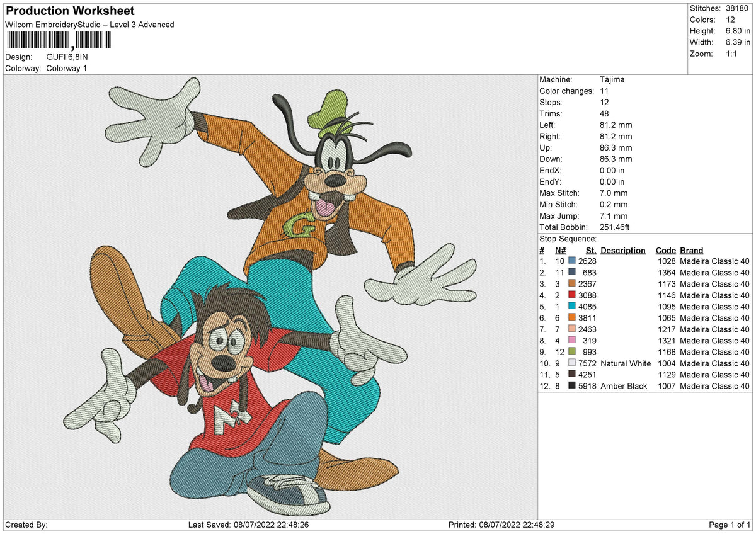Click the 'Production Worksheet' title
Screen dimensions: 756x534
point(70,11)
